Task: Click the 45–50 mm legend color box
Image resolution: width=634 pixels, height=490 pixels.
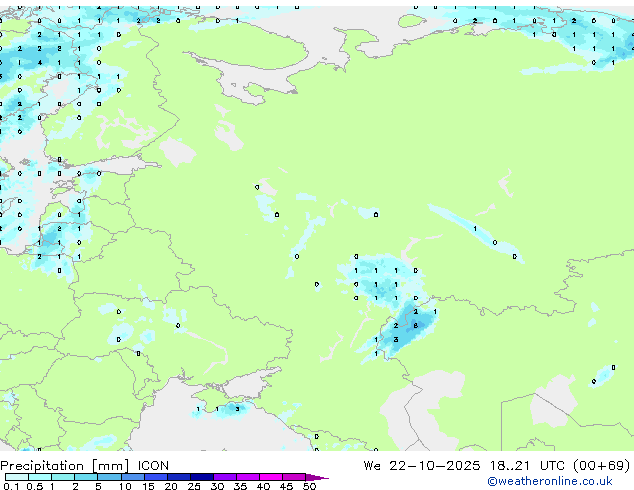Action: (294, 477)
